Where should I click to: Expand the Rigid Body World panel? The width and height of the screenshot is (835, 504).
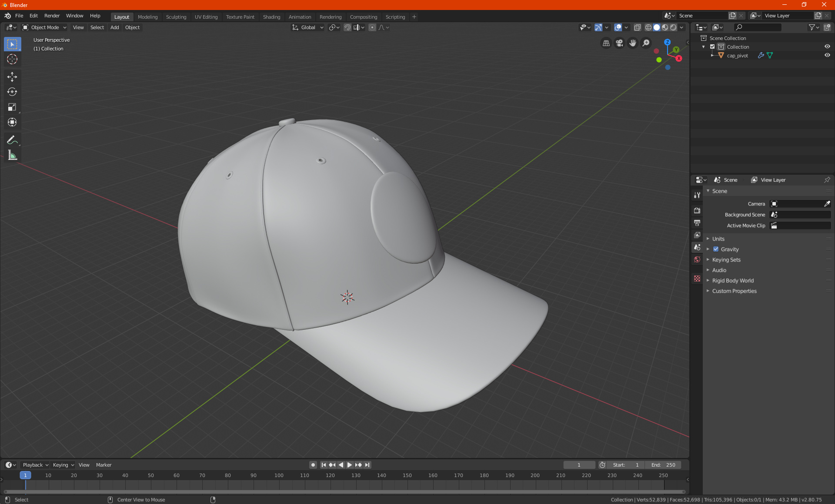pos(733,280)
